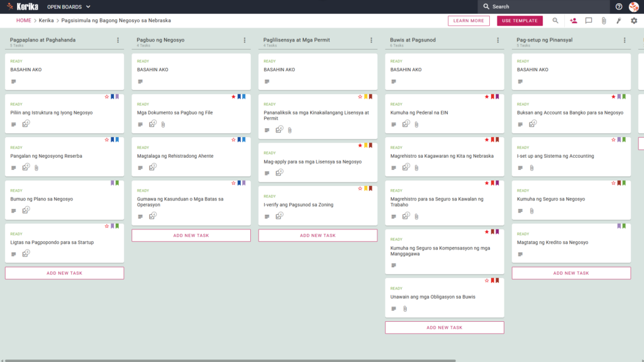644x362 pixels.
Task: Focus the top Search field
Action: (x=543, y=6)
